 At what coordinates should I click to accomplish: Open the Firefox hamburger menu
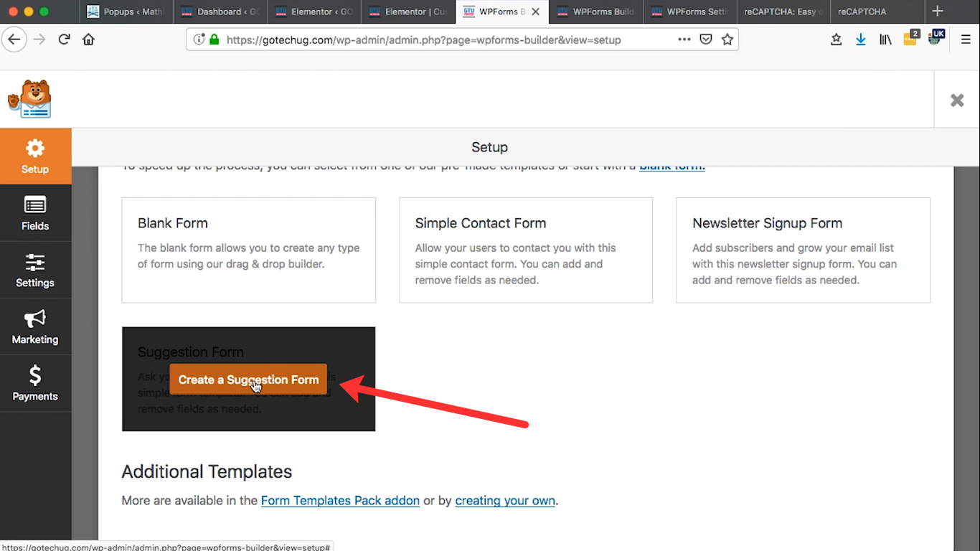[966, 39]
